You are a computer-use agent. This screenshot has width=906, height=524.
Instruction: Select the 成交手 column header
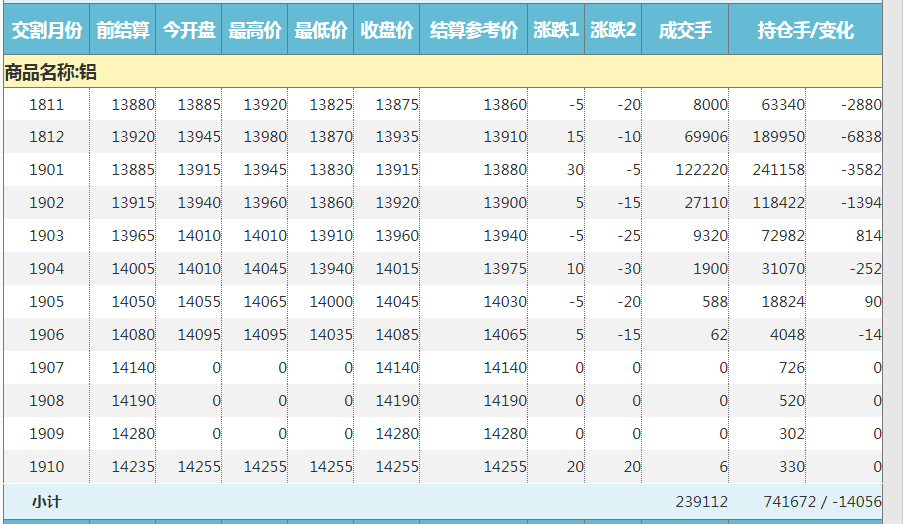click(x=685, y=31)
